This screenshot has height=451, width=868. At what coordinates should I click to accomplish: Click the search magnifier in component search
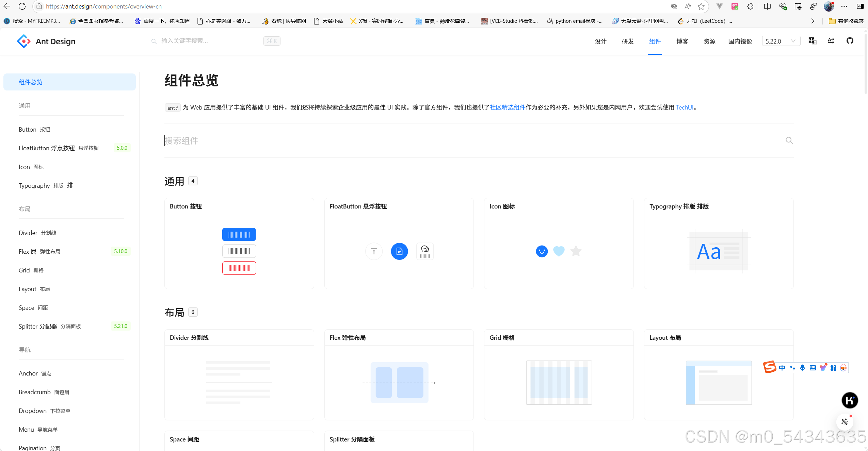tap(789, 140)
